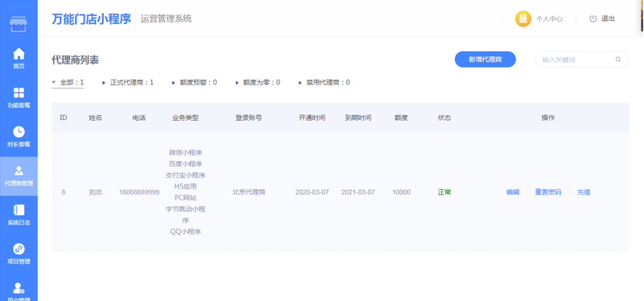Viewport: 644px width, 301px height.
Task: Select the 正式代理商：1 filter tab
Action: (x=128, y=83)
